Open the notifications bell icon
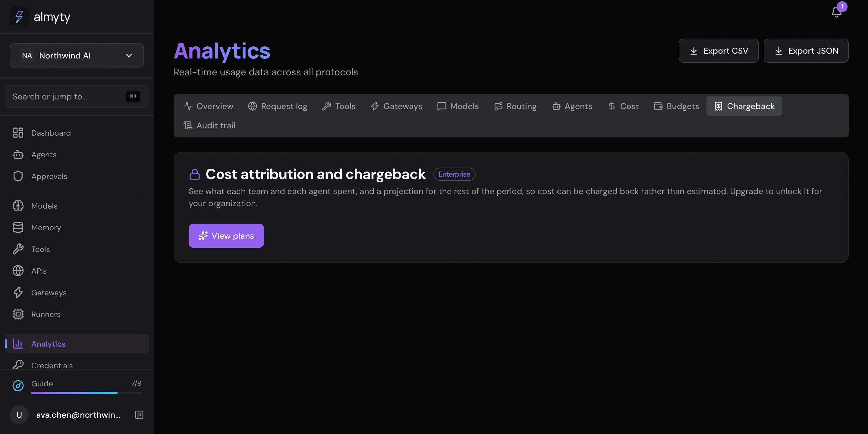 pyautogui.click(x=836, y=12)
